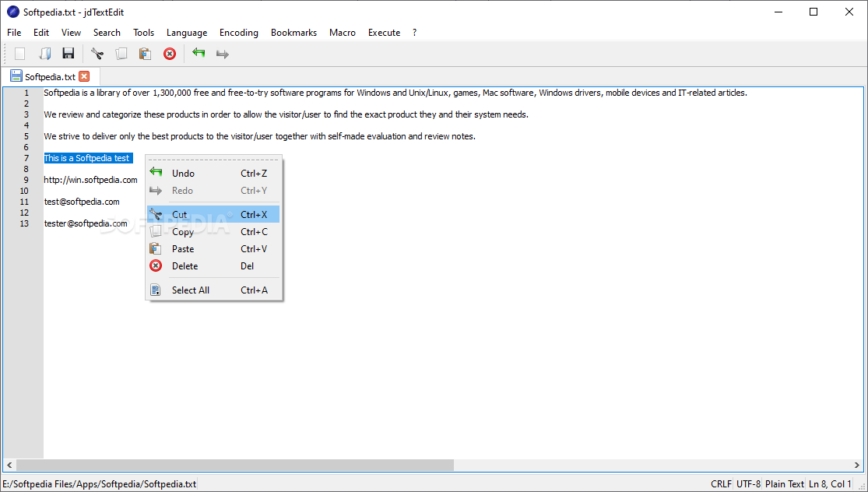Open the File menu

point(14,33)
